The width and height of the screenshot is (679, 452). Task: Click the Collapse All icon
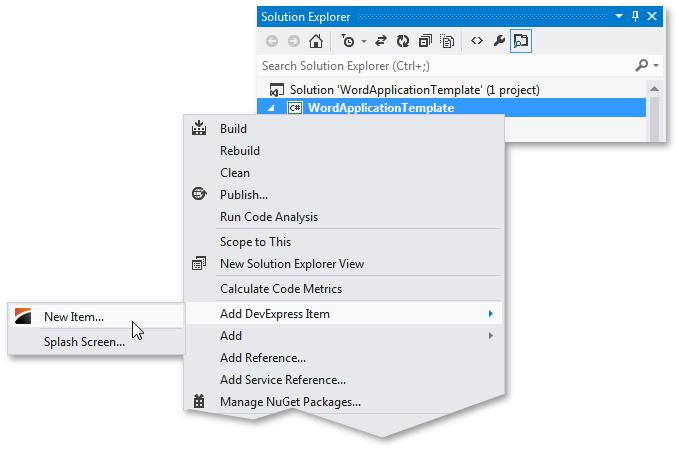pos(425,41)
